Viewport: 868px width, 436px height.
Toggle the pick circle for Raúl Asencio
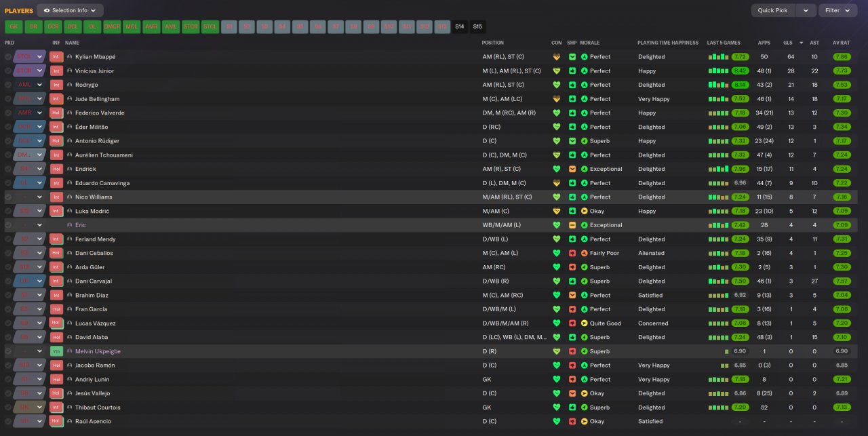(x=8, y=422)
